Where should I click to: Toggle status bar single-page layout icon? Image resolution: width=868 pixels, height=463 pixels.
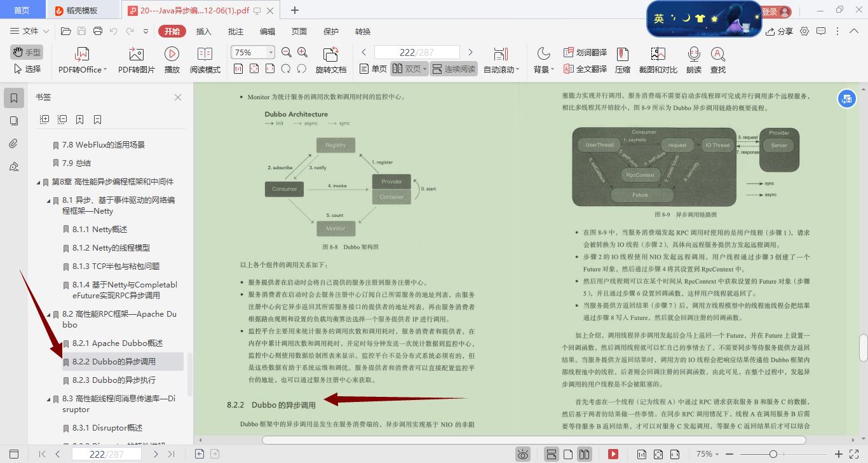click(x=568, y=454)
